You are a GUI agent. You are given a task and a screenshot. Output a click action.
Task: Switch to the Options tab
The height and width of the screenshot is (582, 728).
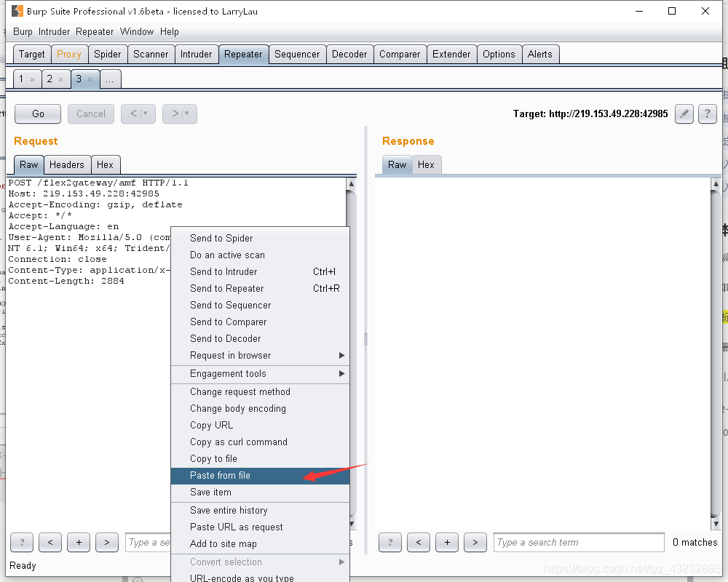pos(499,55)
